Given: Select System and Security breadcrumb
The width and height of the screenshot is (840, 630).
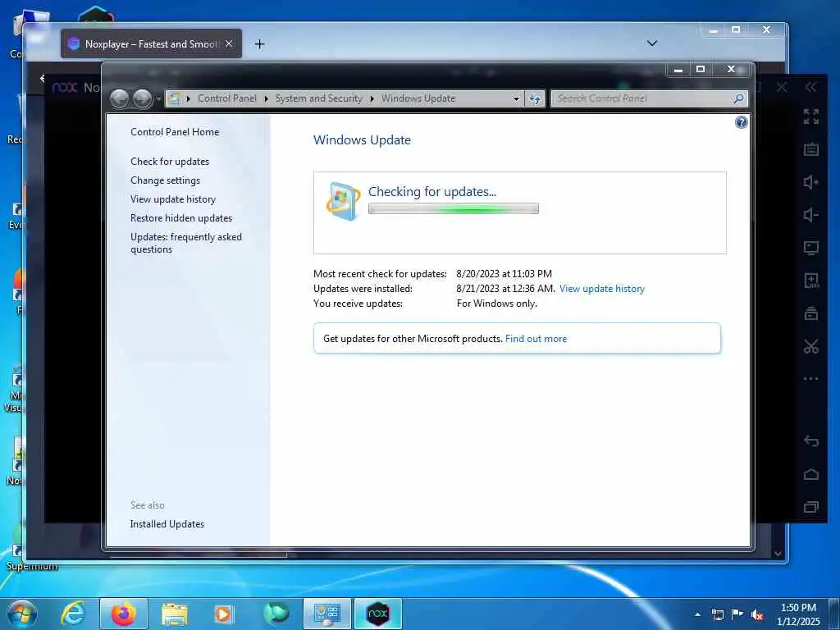Looking at the screenshot, I should 319,98.
